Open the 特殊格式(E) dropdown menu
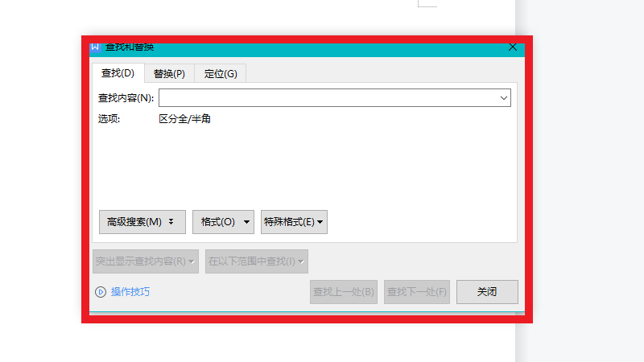644x362 pixels. click(294, 222)
